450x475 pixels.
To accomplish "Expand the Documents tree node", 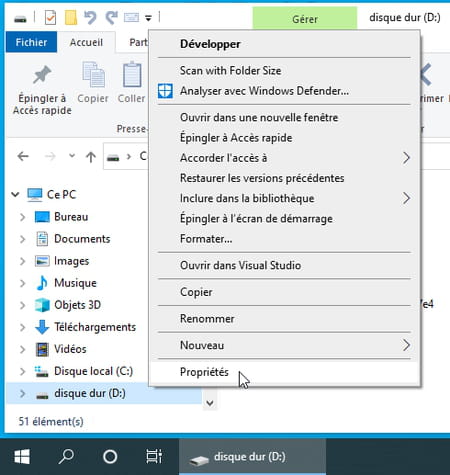I will point(22,239).
